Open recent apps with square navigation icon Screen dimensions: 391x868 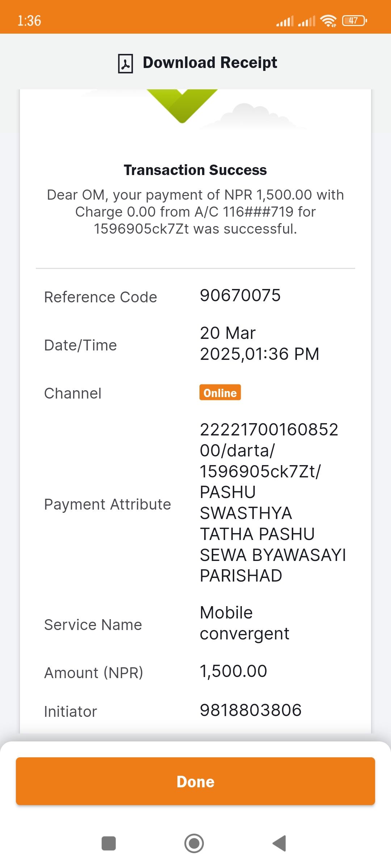coord(109,843)
